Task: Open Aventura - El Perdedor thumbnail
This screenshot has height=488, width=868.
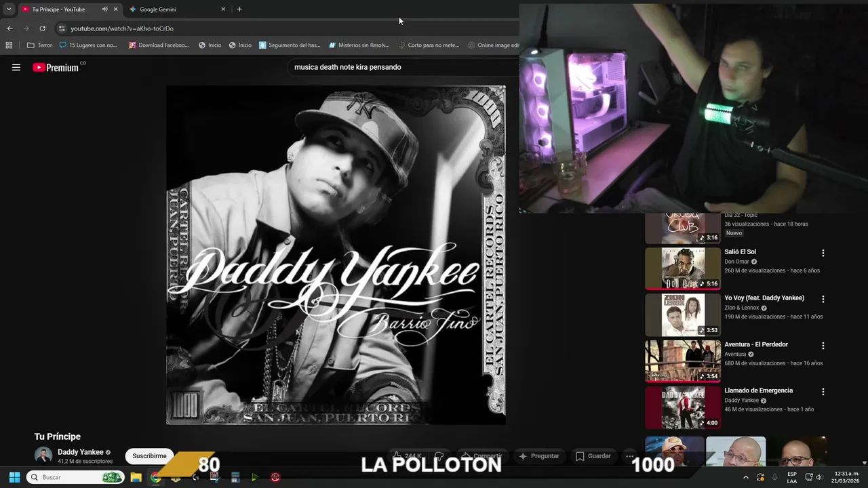Action: pyautogui.click(x=683, y=361)
